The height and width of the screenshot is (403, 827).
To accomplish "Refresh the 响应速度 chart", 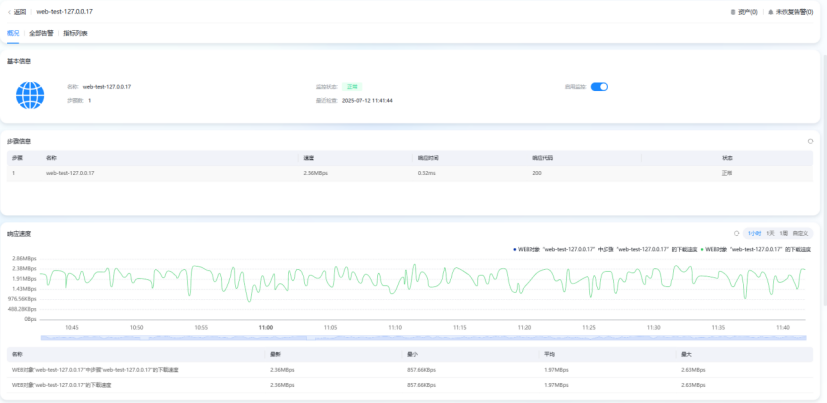I will pyautogui.click(x=737, y=233).
